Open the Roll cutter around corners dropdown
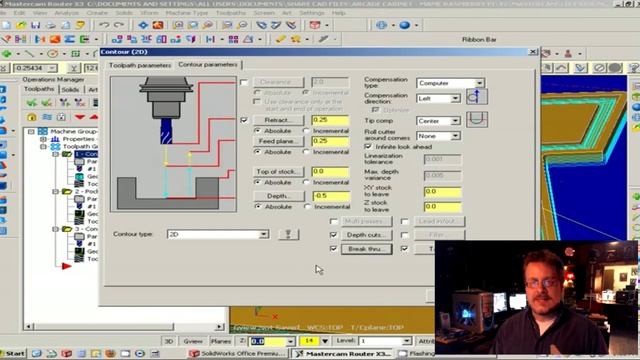Viewport: 640px width, 360px height. pyautogui.click(x=455, y=136)
